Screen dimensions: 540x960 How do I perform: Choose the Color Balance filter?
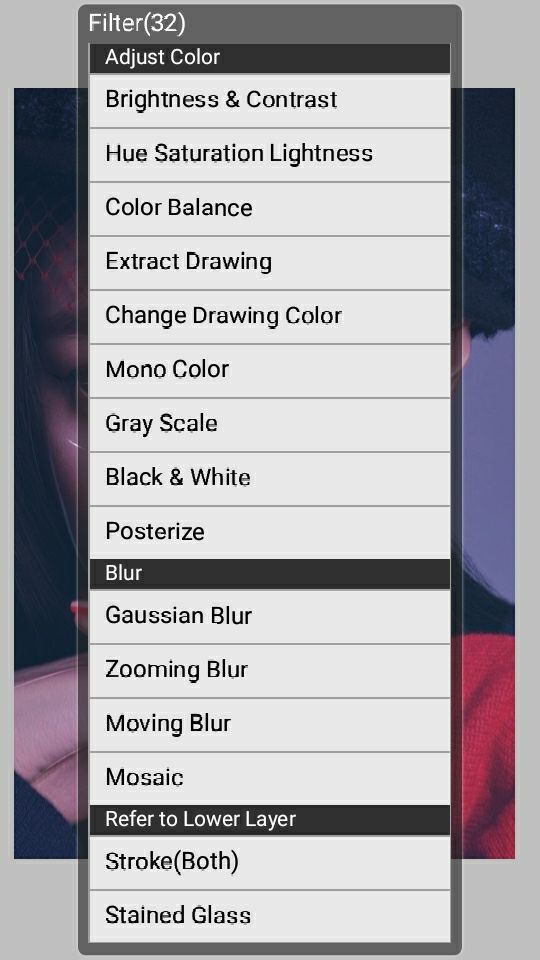270,209
